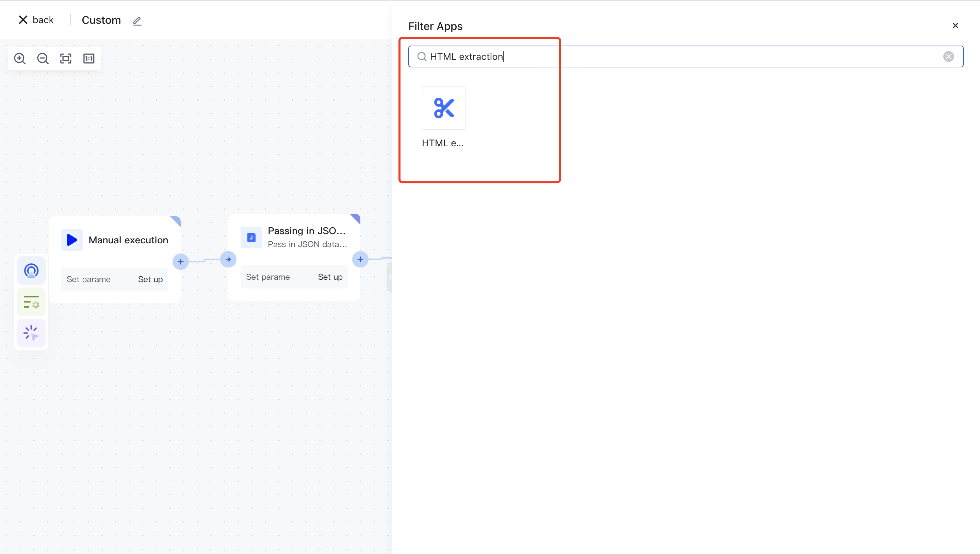Close the Filter Apps panel
980x554 pixels.
[955, 26]
